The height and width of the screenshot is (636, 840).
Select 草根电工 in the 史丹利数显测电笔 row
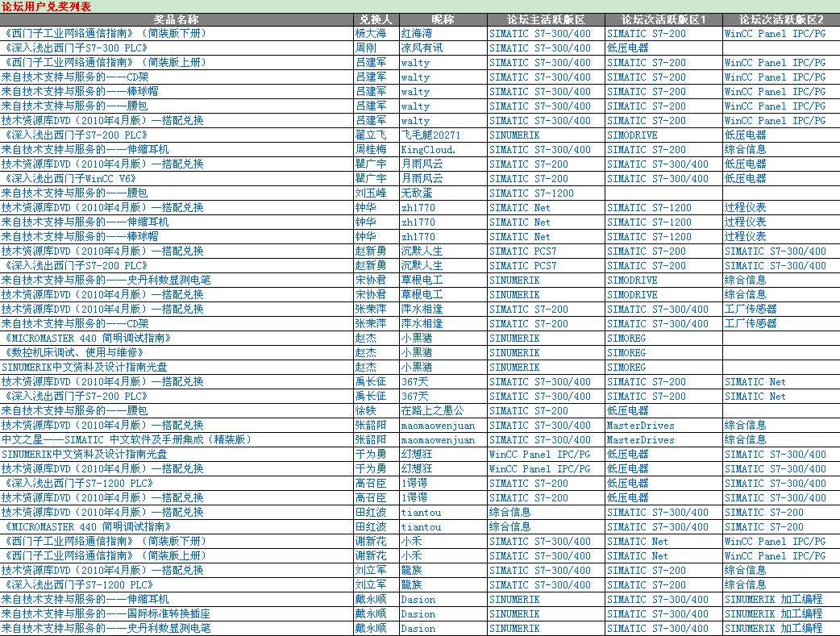click(422, 280)
